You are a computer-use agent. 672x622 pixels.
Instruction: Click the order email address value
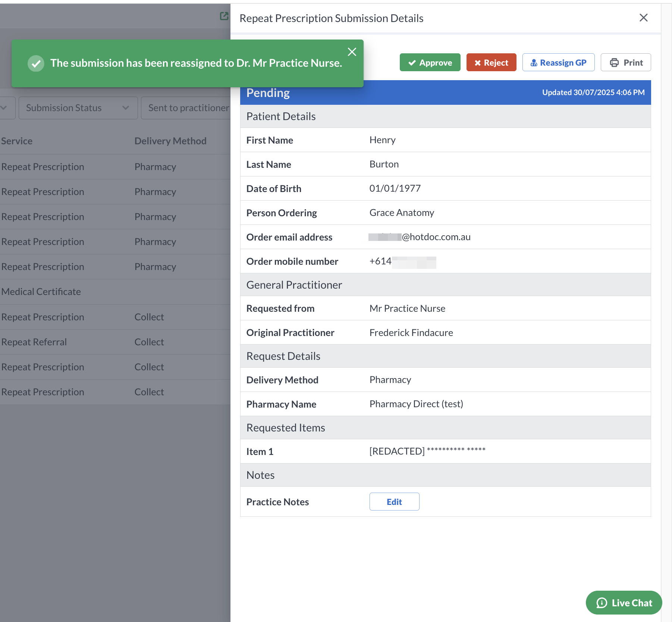[420, 237]
